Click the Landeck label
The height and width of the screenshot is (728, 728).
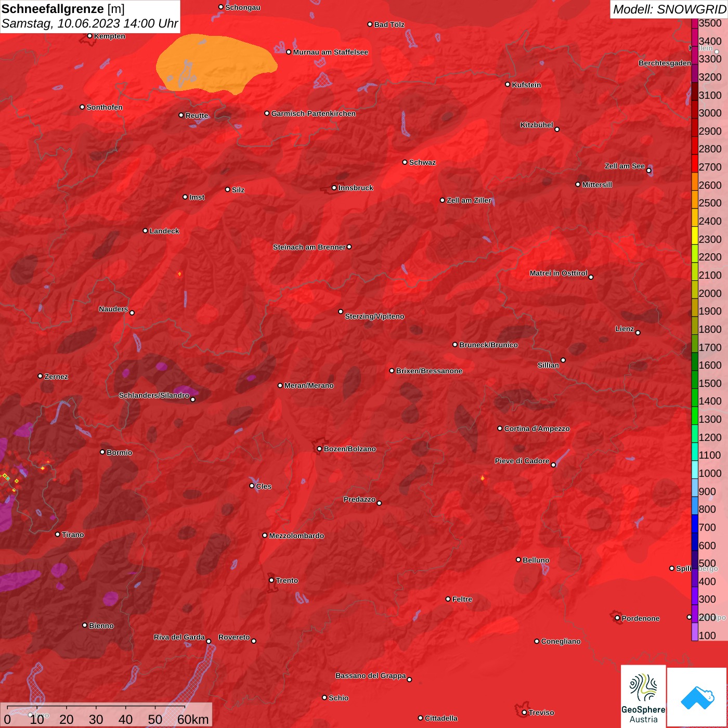click(164, 231)
